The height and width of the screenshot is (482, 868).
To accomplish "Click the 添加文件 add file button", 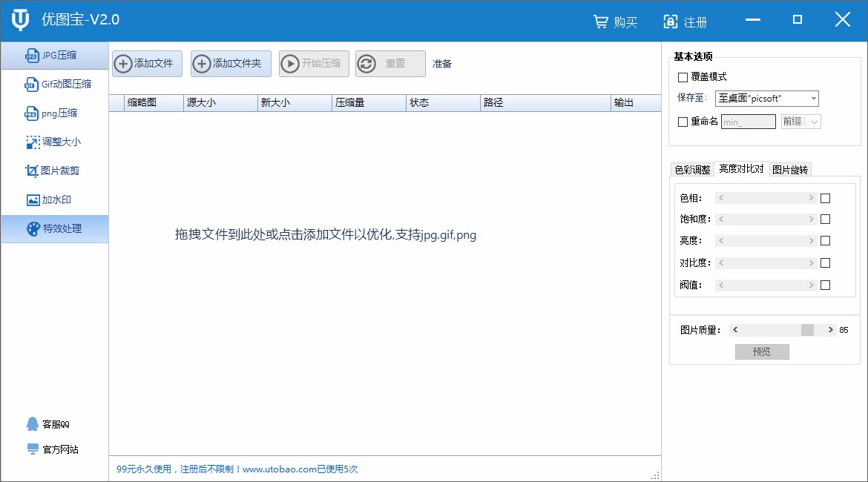I will pyautogui.click(x=147, y=63).
